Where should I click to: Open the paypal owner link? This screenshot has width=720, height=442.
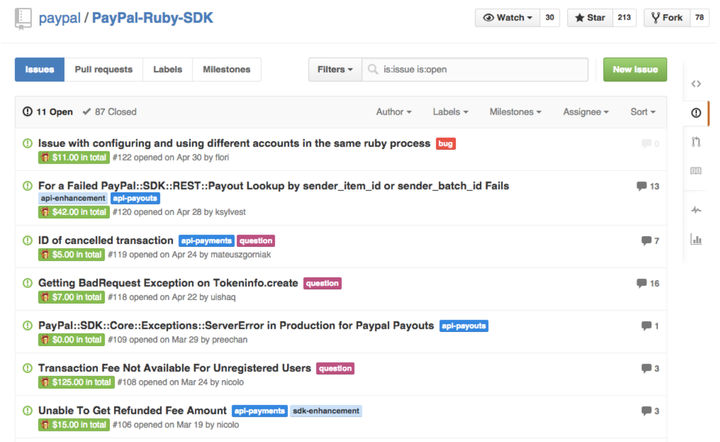[60, 18]
